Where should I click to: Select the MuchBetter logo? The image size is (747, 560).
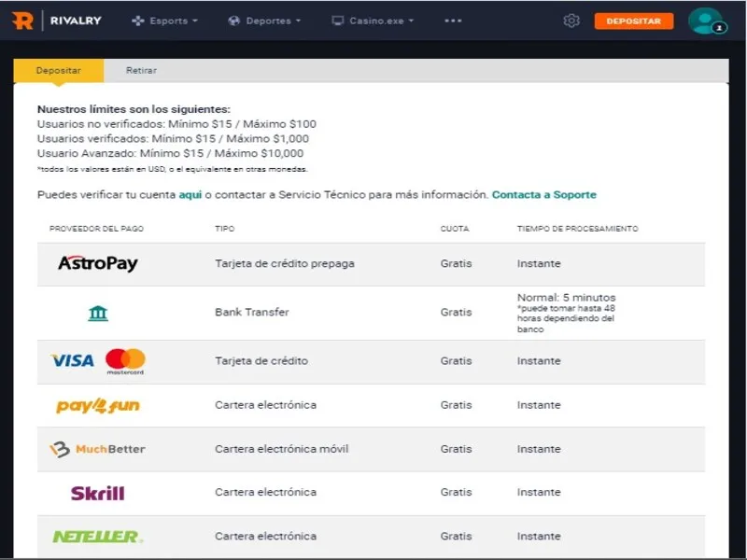point(98,449)
